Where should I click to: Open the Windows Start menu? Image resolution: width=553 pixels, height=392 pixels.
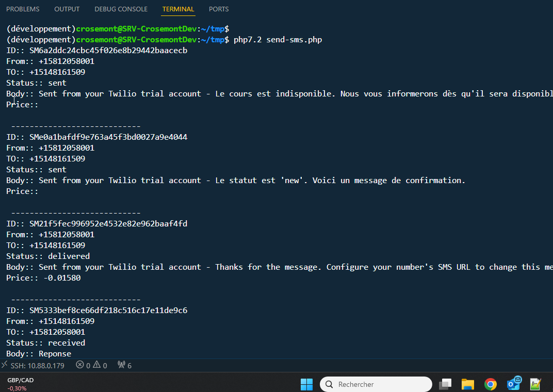[306, 384]
